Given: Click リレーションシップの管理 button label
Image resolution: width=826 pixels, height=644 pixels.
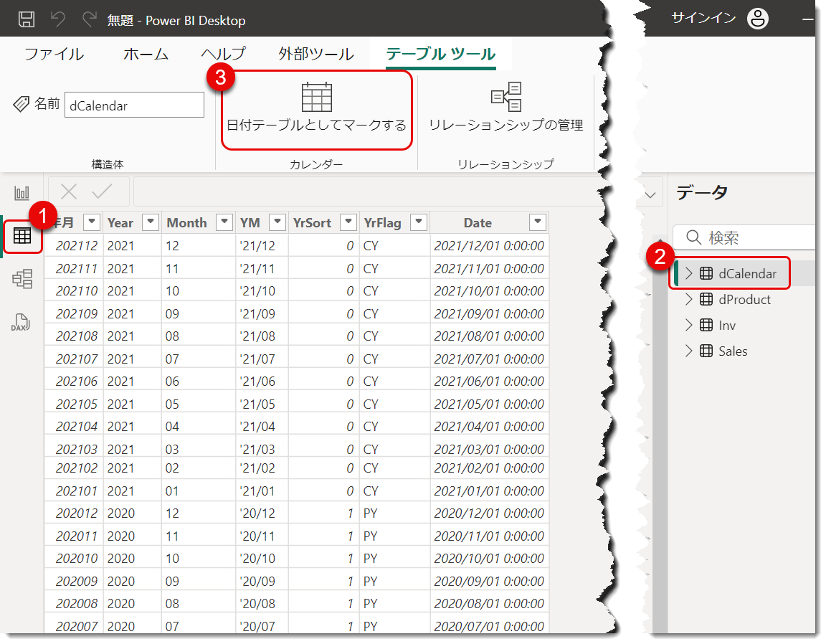Looking at the screenshot, I should tap(506, 125).
